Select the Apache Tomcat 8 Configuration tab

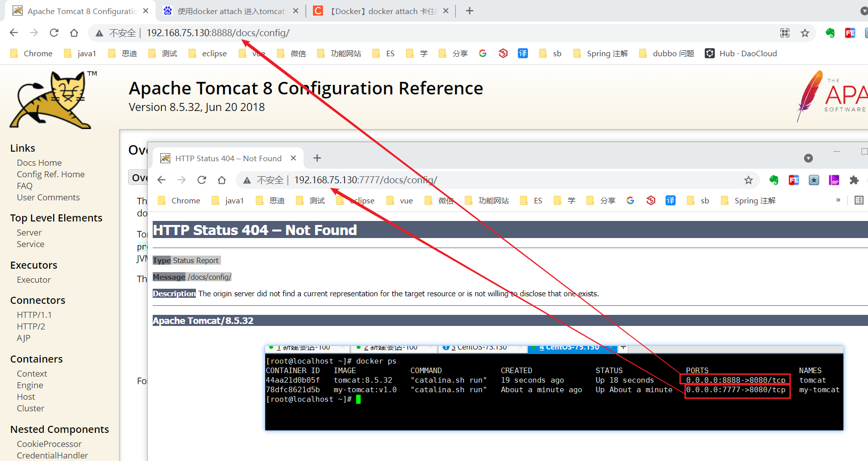pyautogui.click(x=80, y=11)
